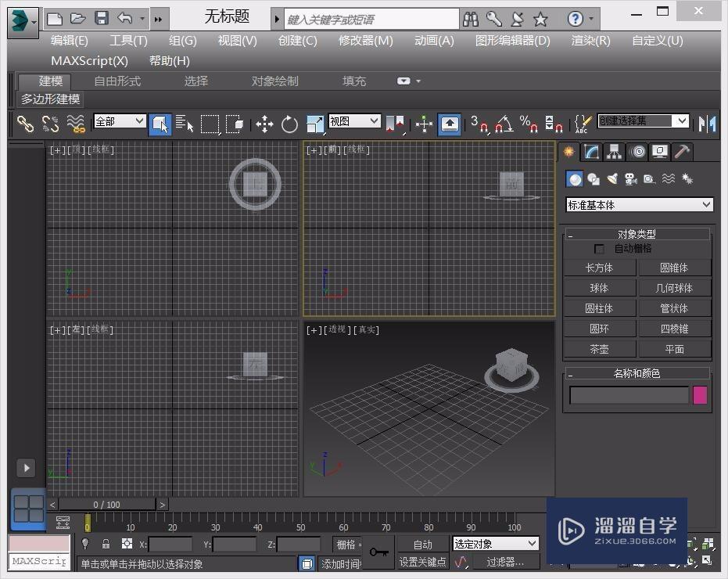Click the 茶壶 teapot button
Image resolution: width=728 pixels, height=579 pixels.
pos(599,349)
